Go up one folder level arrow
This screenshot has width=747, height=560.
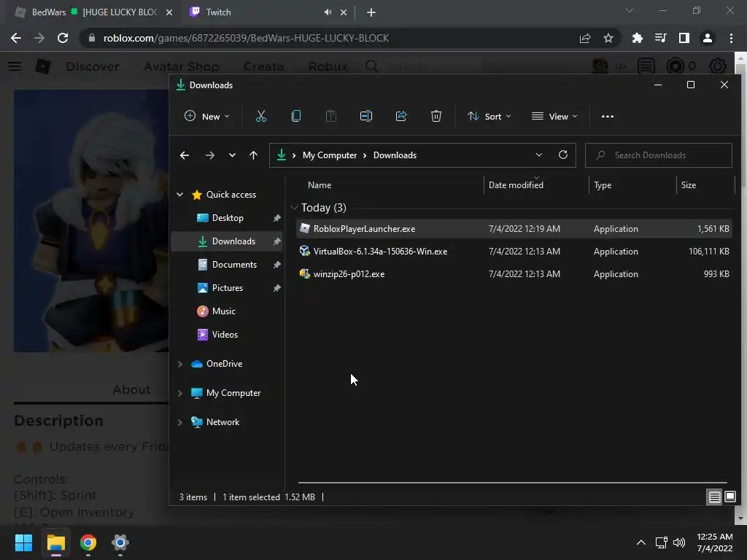point(253,155)
